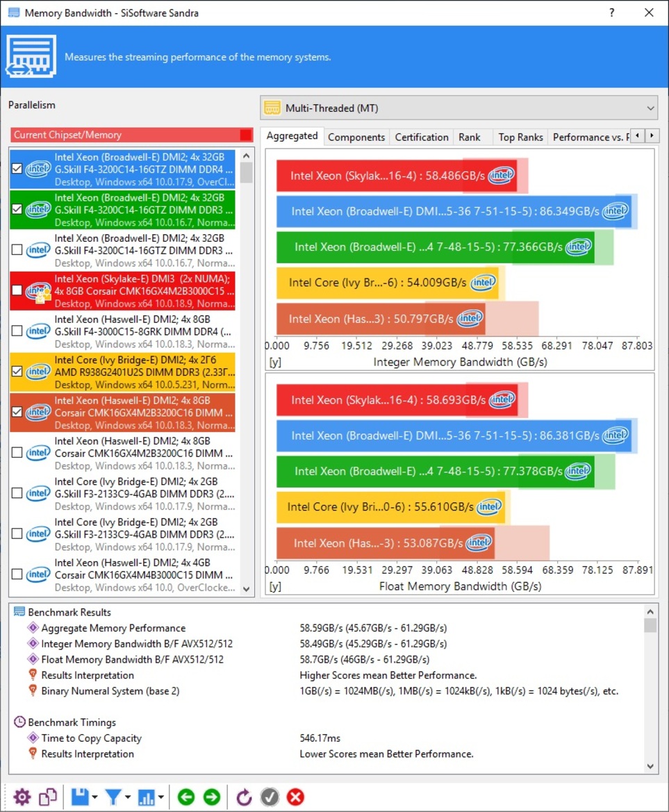Click Intel logo on the 86.381GB/s bar
Image resolution: width=669 pixels, height=812 pixels.
615,435
